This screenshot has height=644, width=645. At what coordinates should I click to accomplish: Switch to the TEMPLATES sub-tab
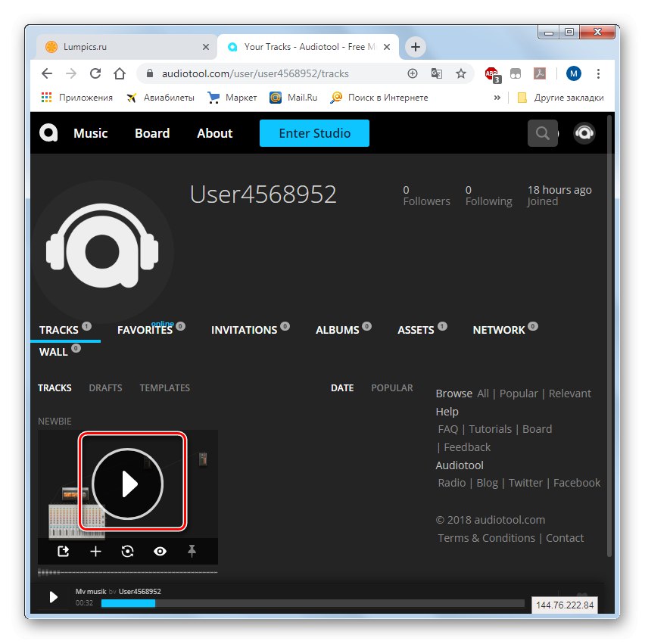[x=164, y=387]
